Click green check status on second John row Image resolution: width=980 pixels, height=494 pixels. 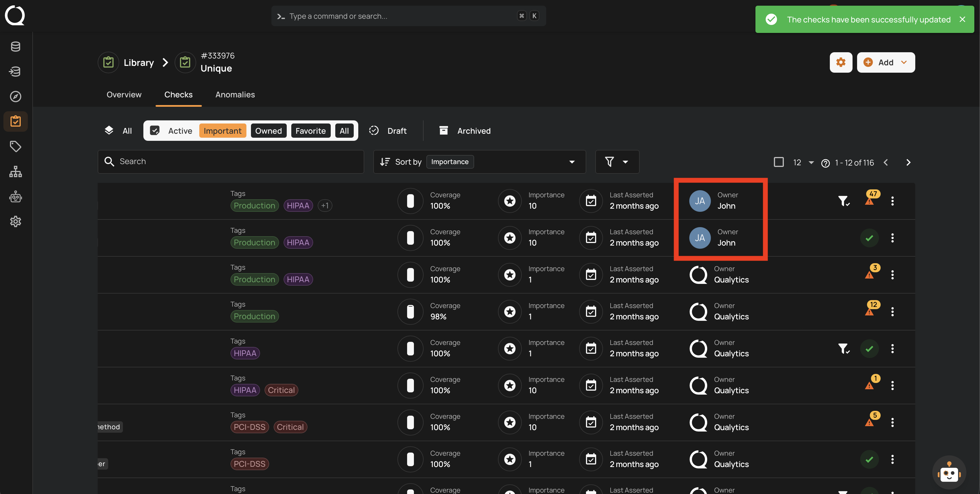click(869, 238)
